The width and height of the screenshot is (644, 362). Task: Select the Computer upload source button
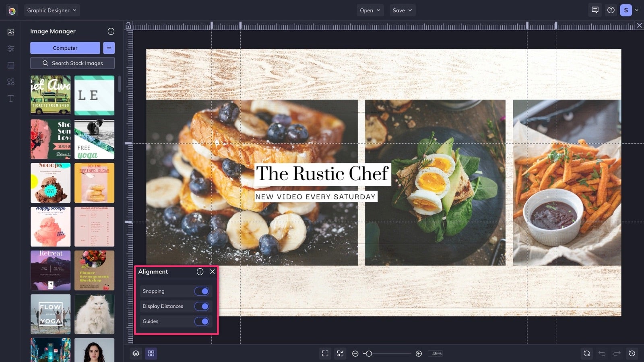tap(65, 48)
